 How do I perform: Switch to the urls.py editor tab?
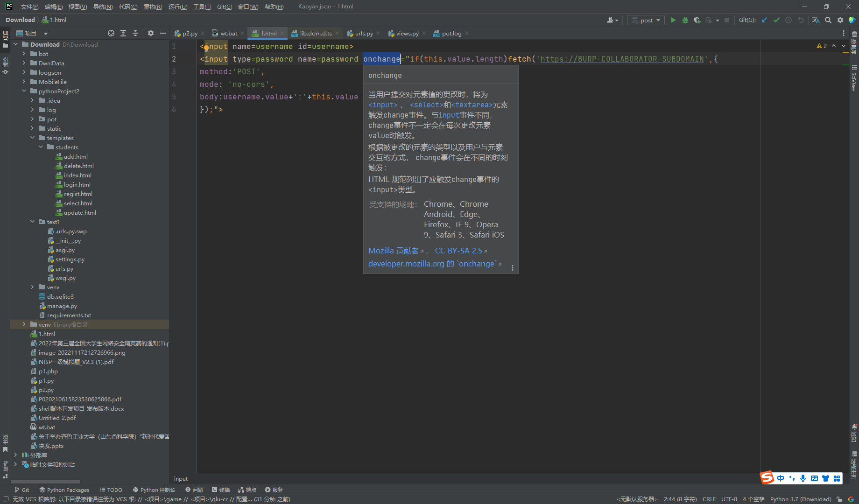[x=364, y=33]
